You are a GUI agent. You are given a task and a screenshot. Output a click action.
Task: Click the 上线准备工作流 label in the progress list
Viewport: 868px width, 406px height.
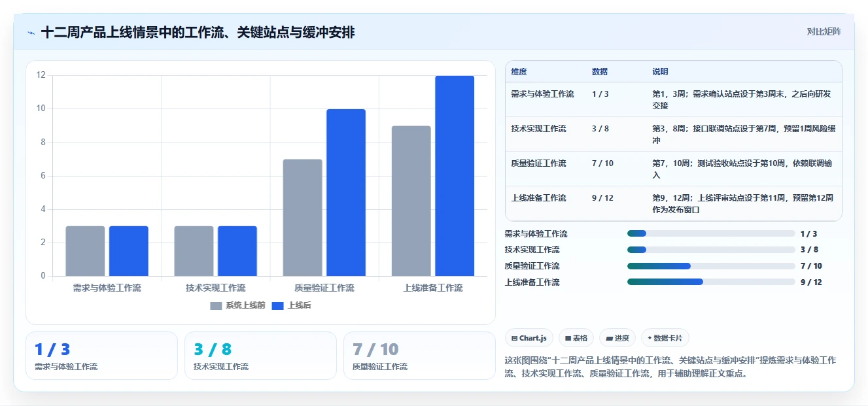coord(532,282)
